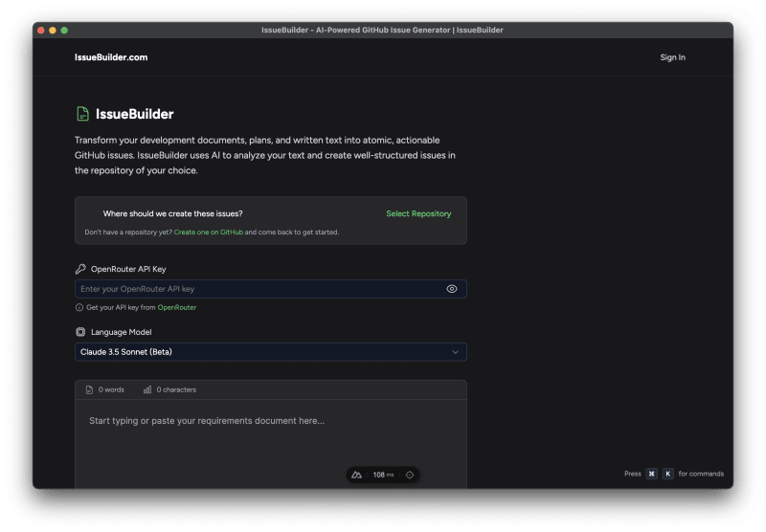
Task: Open the OpenRouter link
Action: 177,307
